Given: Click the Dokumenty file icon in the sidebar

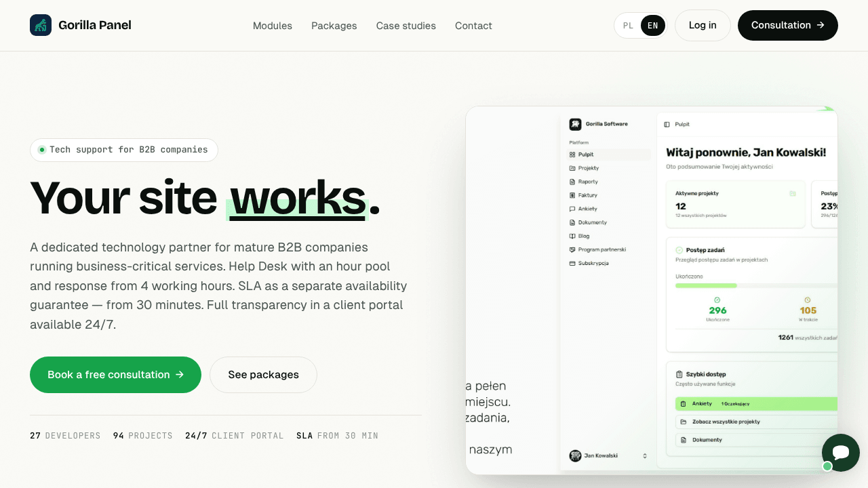Looking at the screenshot, I should click(x=572, y=222).
